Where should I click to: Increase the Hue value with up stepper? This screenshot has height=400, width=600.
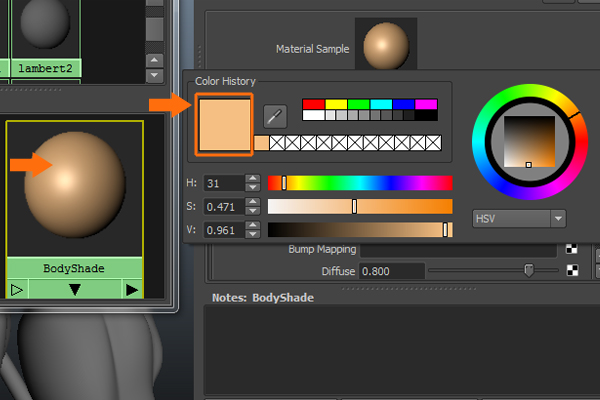(x=253, y=179)
